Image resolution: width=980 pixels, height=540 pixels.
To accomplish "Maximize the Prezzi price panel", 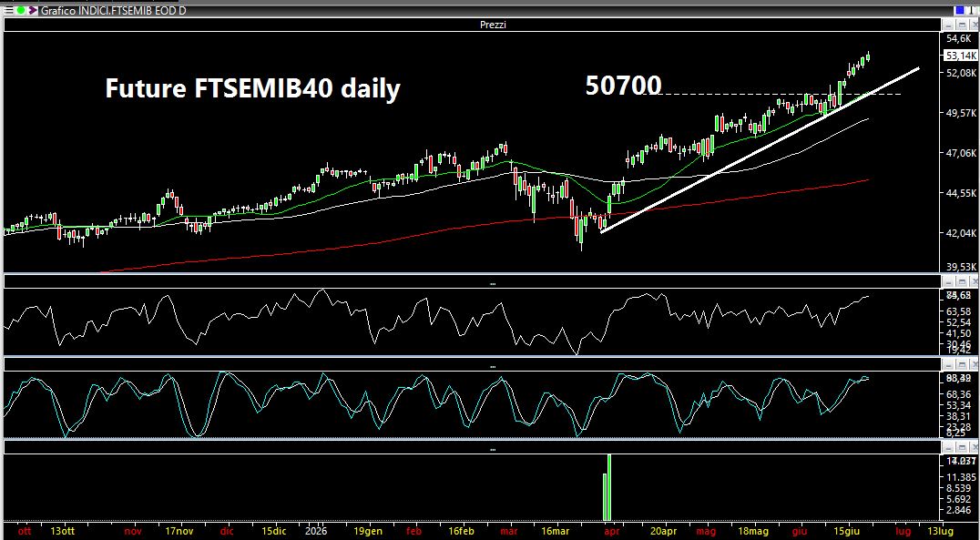I will 961,25.
